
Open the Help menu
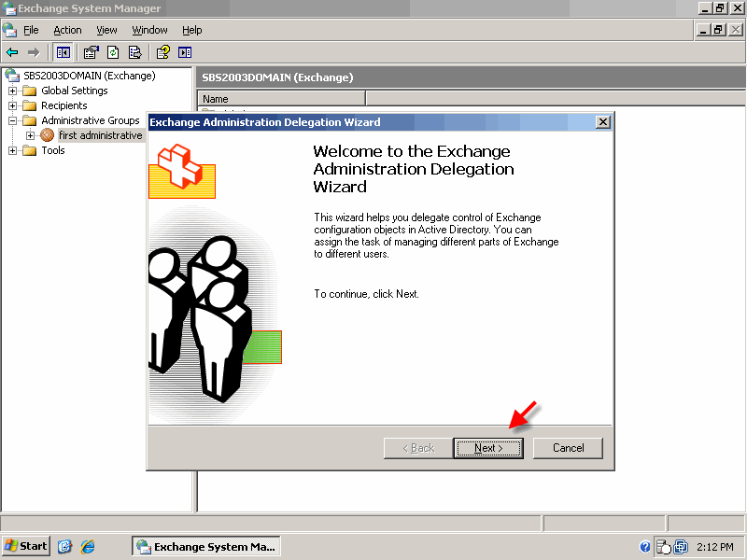coord(192,30)
